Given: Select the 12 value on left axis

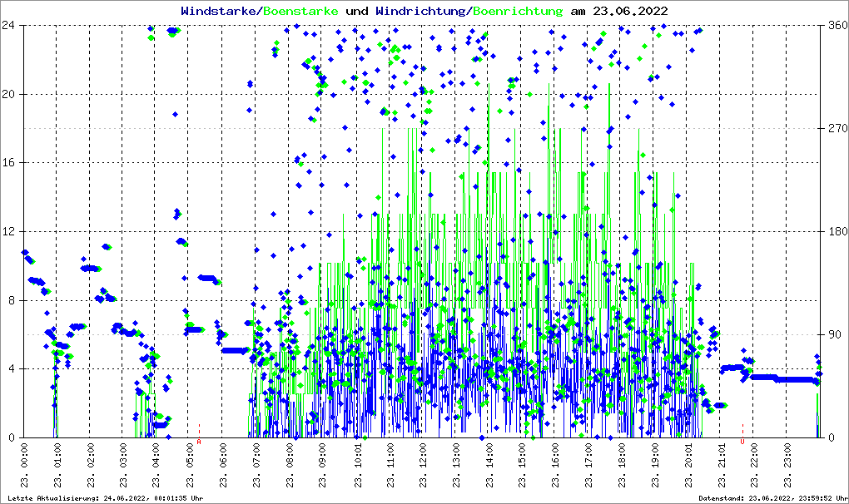Looking at the screenshot, I should pyautogui.click(x=11, y=231).
